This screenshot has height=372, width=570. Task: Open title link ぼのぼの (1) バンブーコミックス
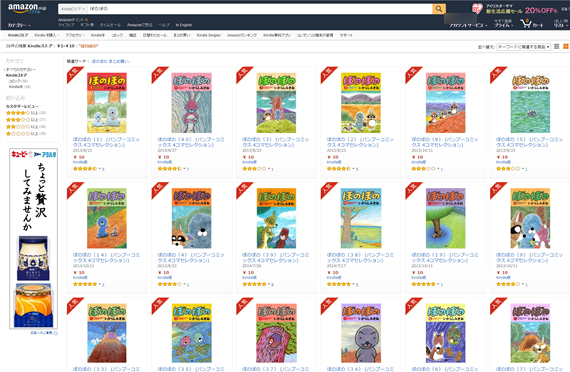point(106,142)
